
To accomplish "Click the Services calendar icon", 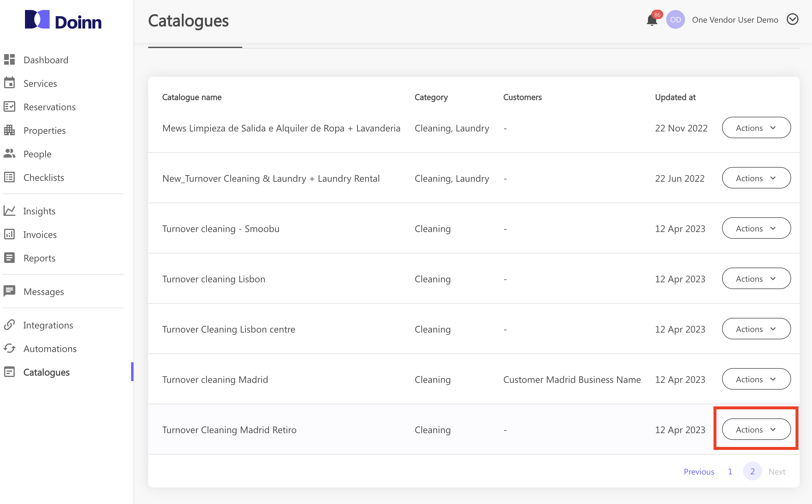I will click(x=9, y=83).
